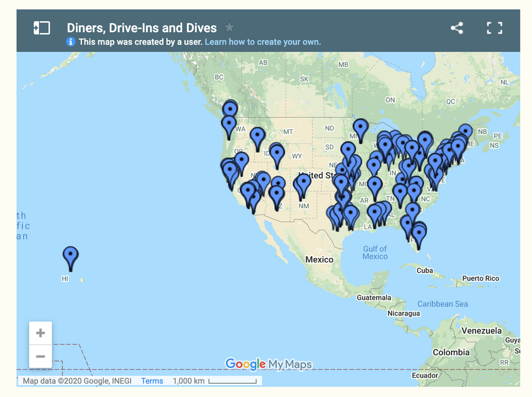Click the Mexico country label

point(320,259)
